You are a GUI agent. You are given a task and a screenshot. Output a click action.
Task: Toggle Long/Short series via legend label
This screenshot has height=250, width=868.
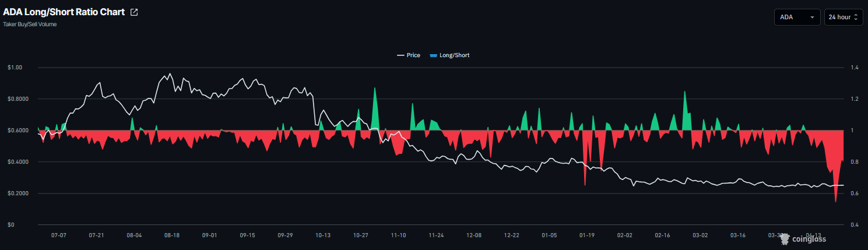point(454,55)
